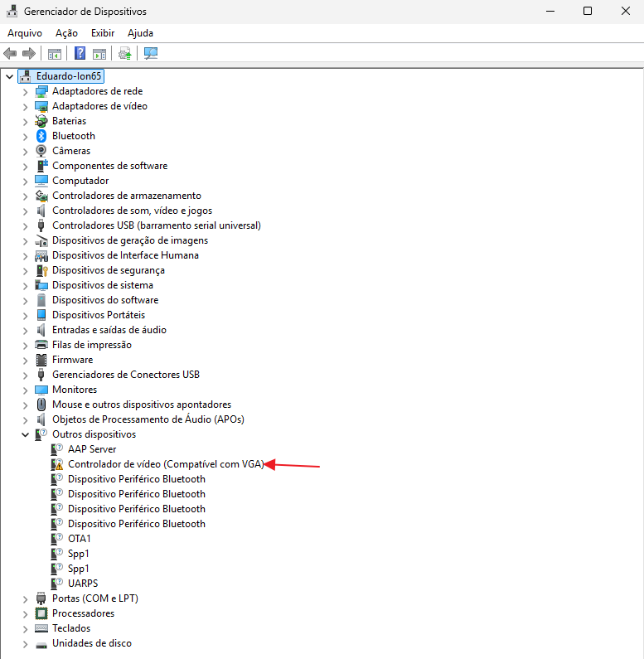Viewport: 644px width, 659px height.
Task: Minimize the Gerenciador de Dispositivos window
Action: (x=550, y=12)
